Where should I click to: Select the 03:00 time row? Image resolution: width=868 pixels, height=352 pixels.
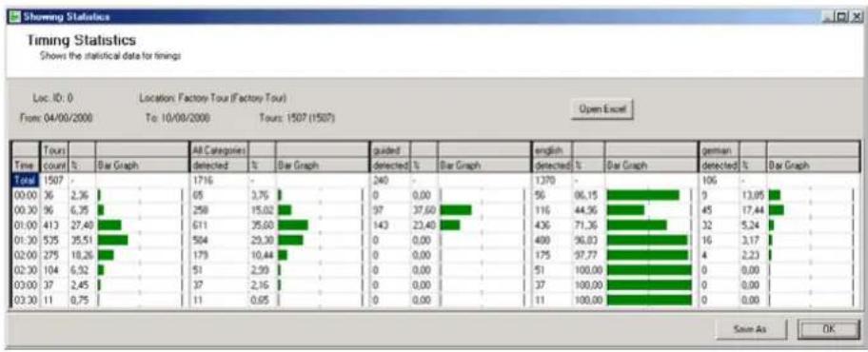[26, 285]
